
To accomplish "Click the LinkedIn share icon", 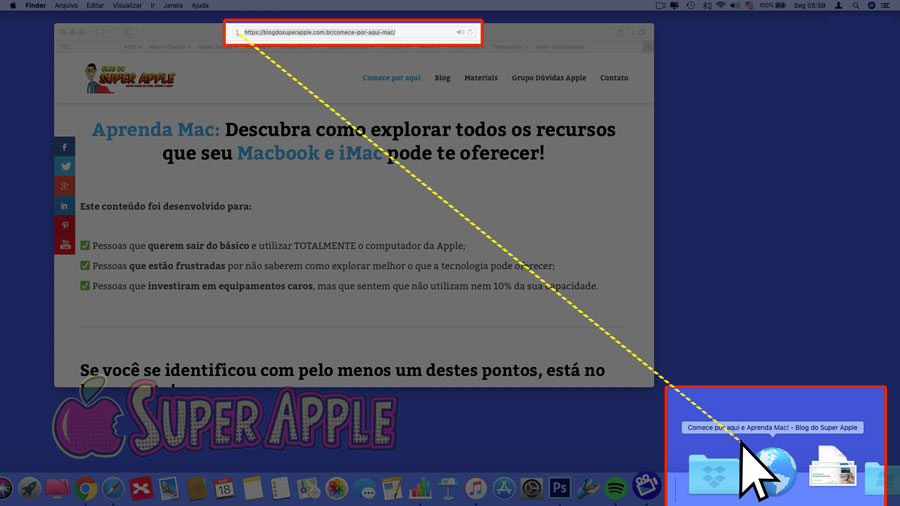I will tap(65, 206).
